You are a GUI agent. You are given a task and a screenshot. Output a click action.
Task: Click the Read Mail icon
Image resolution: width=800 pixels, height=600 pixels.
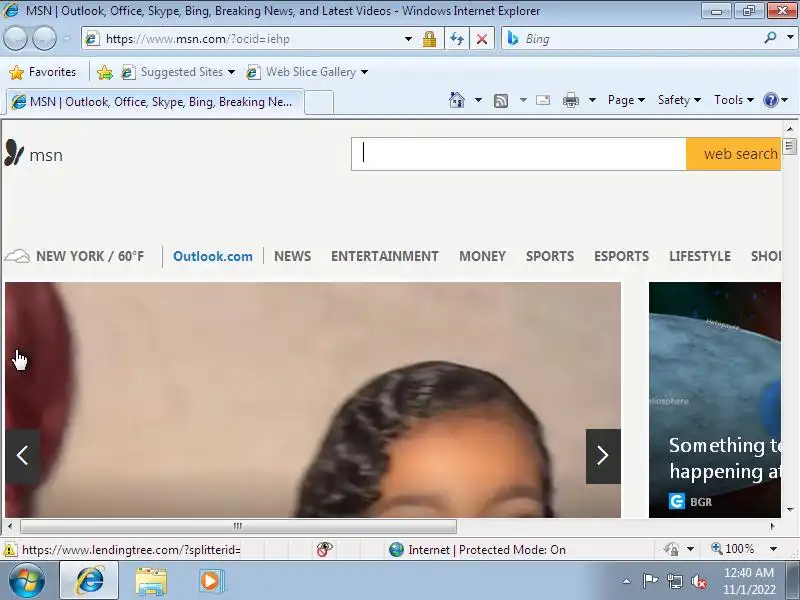[x=543, y=100]
